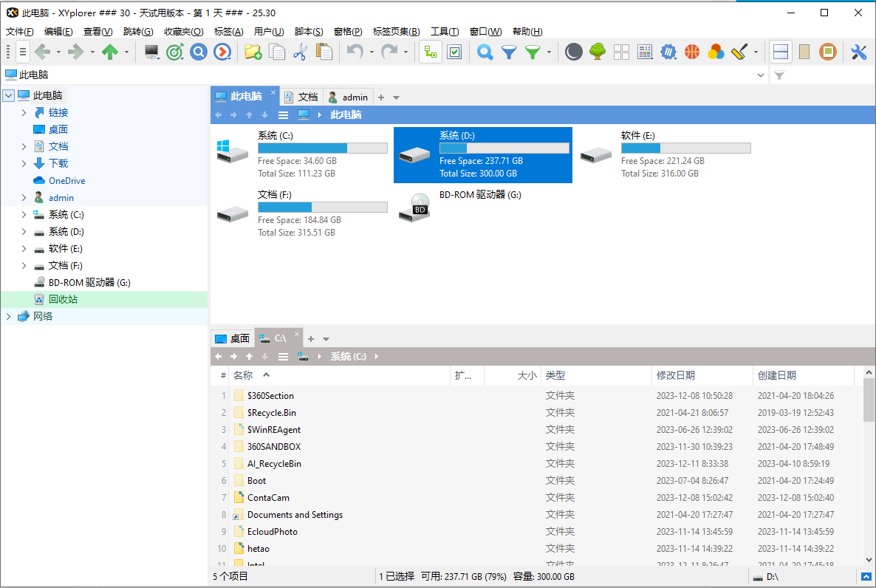
Task: Expand the 网络 tree node
Action: 8,317
